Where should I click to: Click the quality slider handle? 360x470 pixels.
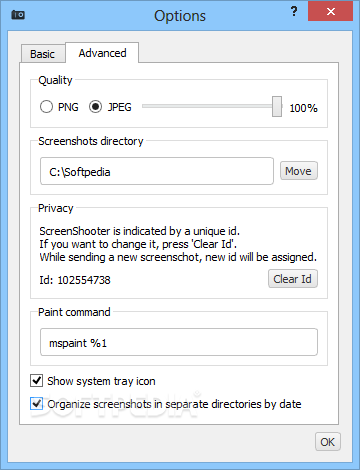[277, 107]
